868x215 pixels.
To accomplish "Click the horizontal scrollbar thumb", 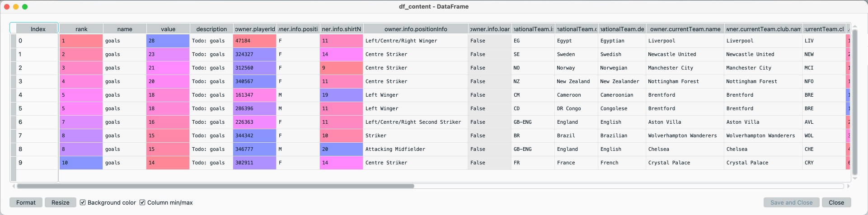I will click(x=215, y=186).
